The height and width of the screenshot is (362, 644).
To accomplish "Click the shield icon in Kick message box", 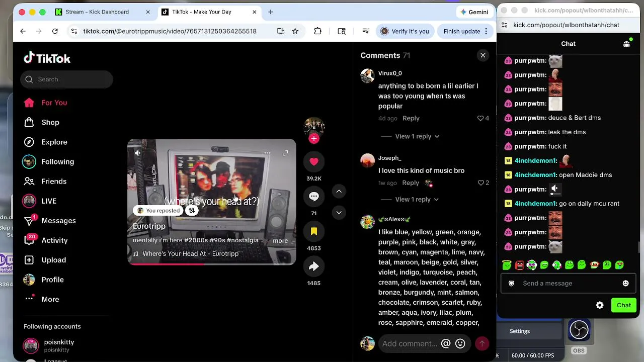I will point(511,283).
